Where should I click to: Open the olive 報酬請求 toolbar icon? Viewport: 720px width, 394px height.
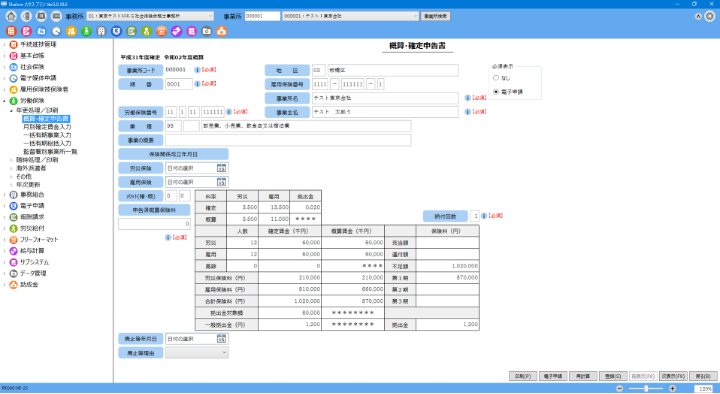[131, 31]
